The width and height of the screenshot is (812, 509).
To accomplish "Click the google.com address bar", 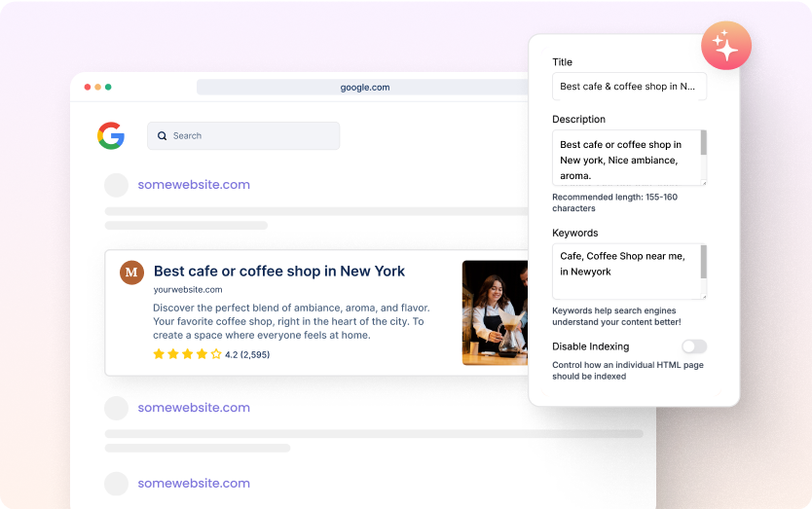I will coord(364,87).
